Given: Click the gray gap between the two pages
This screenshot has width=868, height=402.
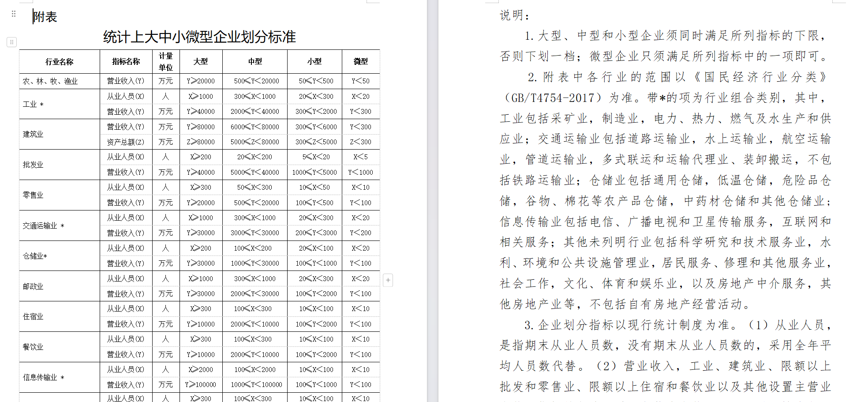Looking at the screenshot, I should [x=432, y=199].
